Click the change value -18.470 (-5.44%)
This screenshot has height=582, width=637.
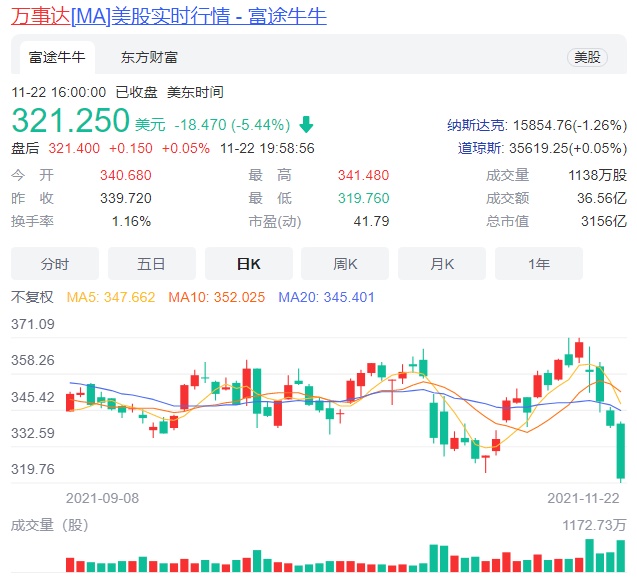(x=232, y=125)
